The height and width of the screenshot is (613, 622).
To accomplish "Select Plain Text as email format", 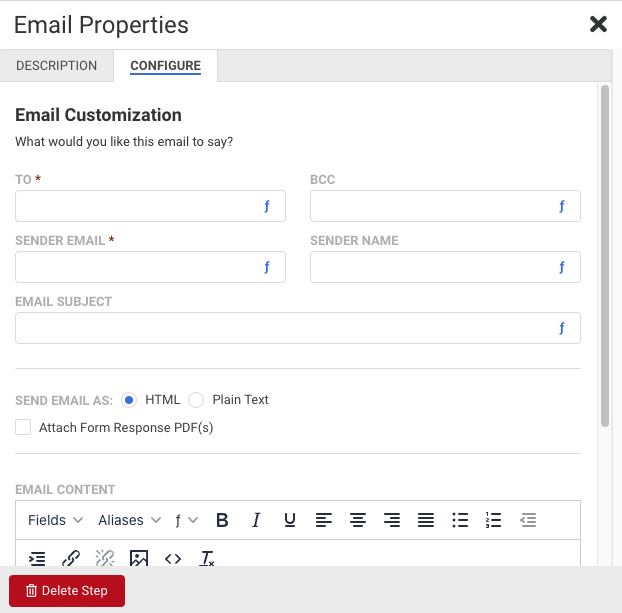I will [196, 400].
